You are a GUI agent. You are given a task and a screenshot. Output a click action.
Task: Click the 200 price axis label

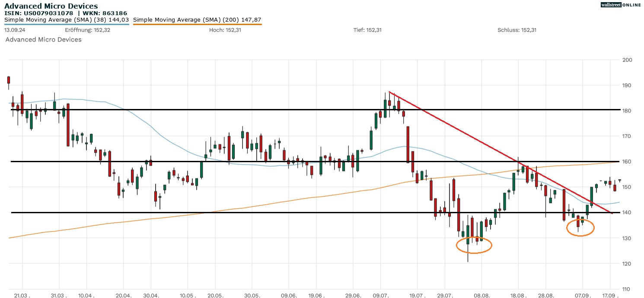point(627,60)
